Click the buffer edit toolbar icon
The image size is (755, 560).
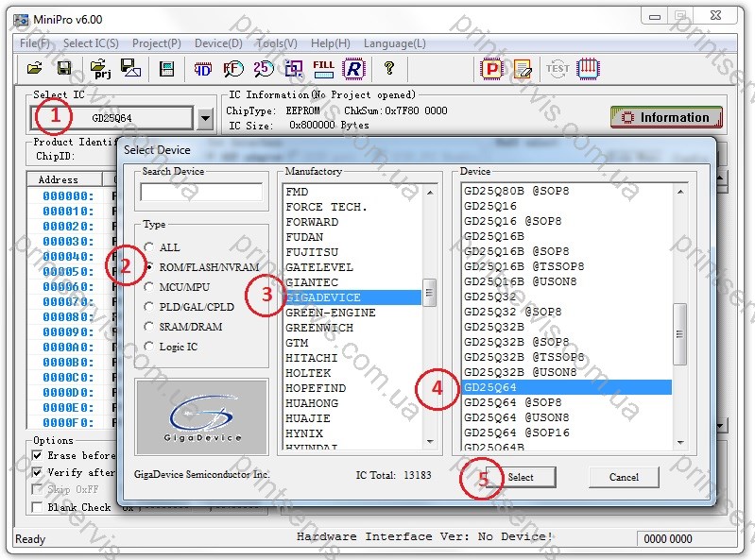pos(166,69)
